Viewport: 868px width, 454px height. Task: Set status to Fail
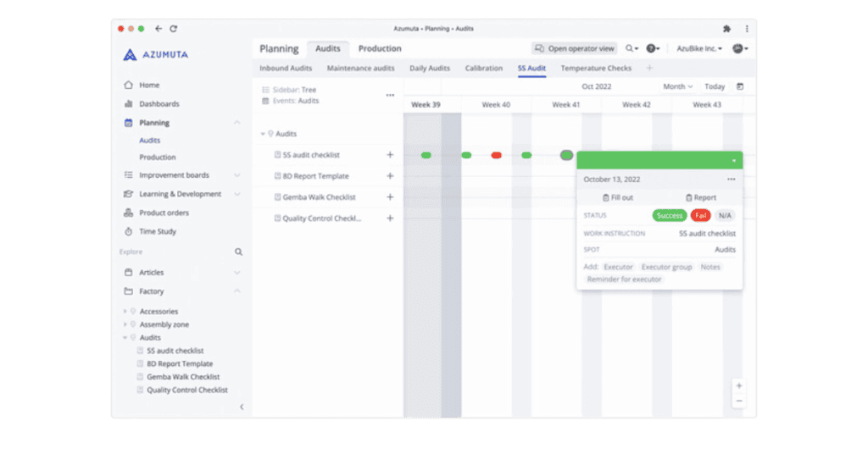(x=701, y=216)
